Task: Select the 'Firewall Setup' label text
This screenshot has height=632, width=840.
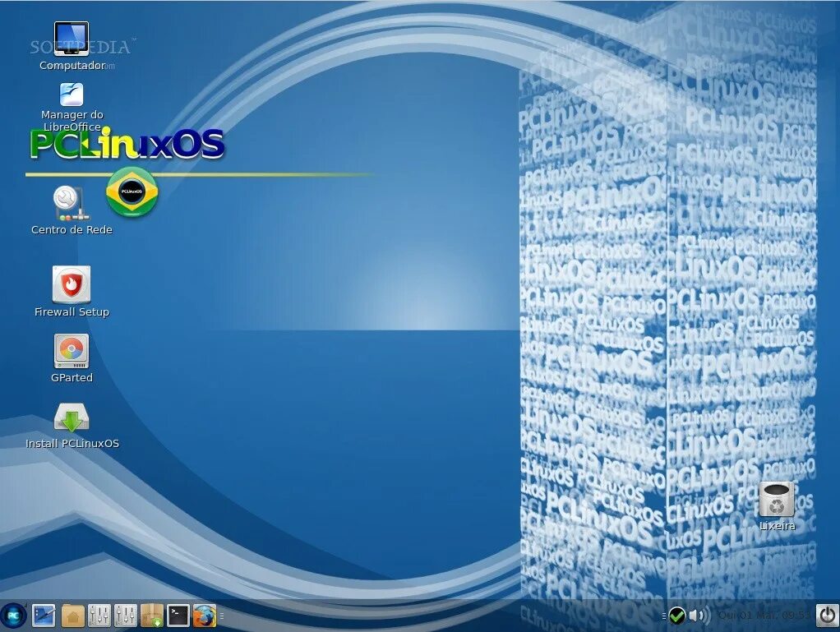Action: click(x=72, y=311)
